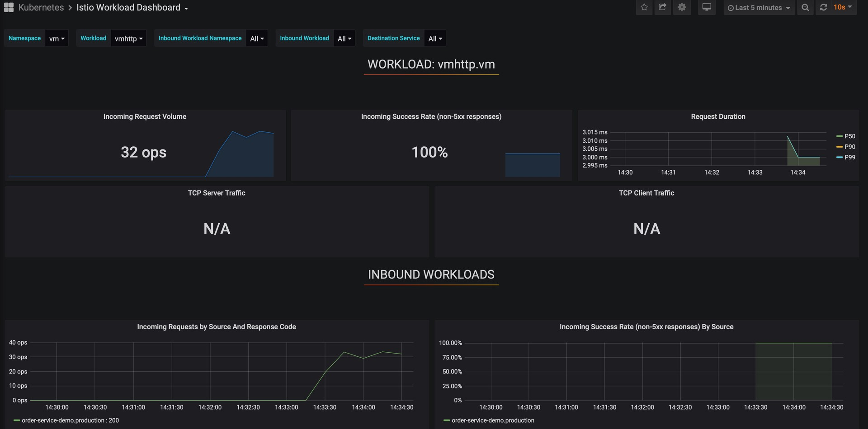This screenshot has width=868, height=429.
Task: Open dashboard settings gear
Action: coord(682,7)
